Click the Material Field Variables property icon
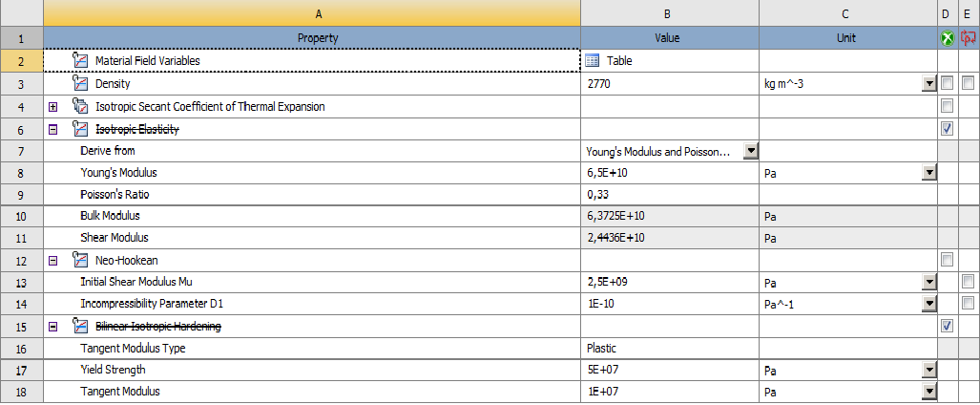Screen dimensions: 980x405 80,61
